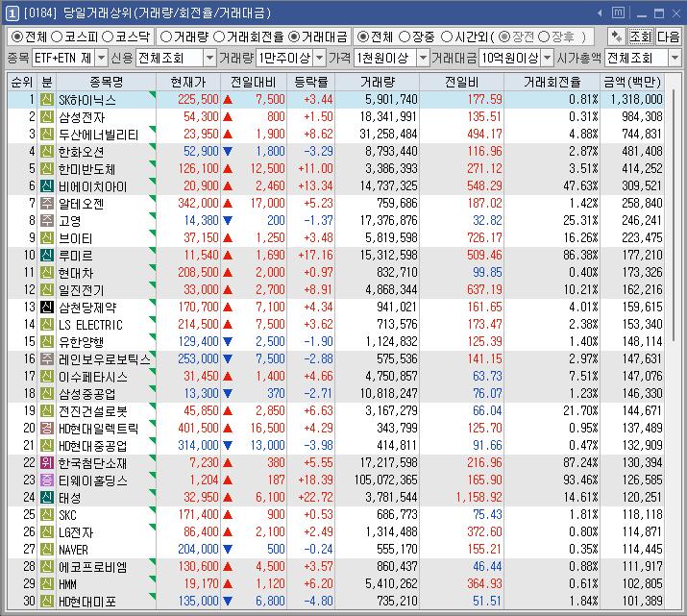This screenshot has width=687, height=616.
Task: Select the 전체 market radio button
Action: [17, 37]
